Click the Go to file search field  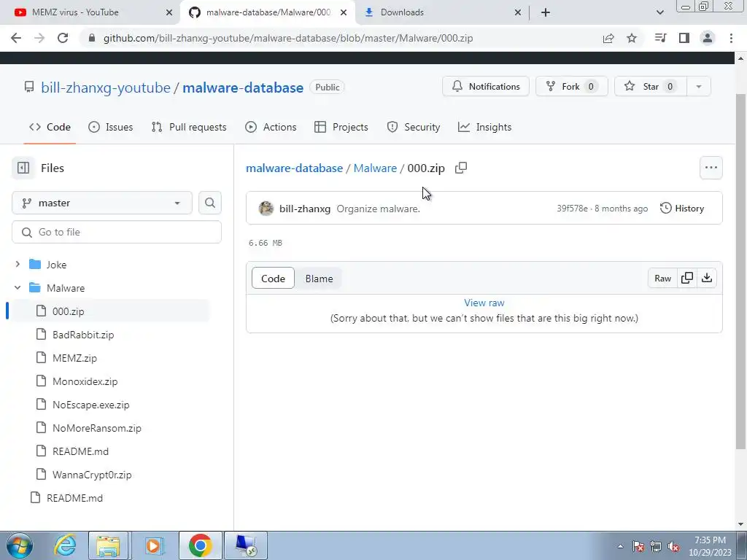(117, 232)
